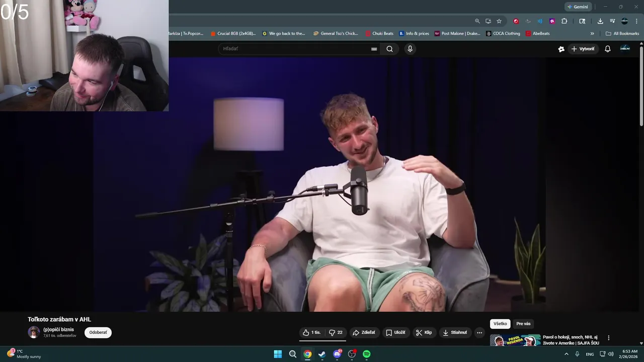Viewport: 644px width, 362px height.
Task: Open the (p)opičí biznis channel name link
Action: pos(58,329)
